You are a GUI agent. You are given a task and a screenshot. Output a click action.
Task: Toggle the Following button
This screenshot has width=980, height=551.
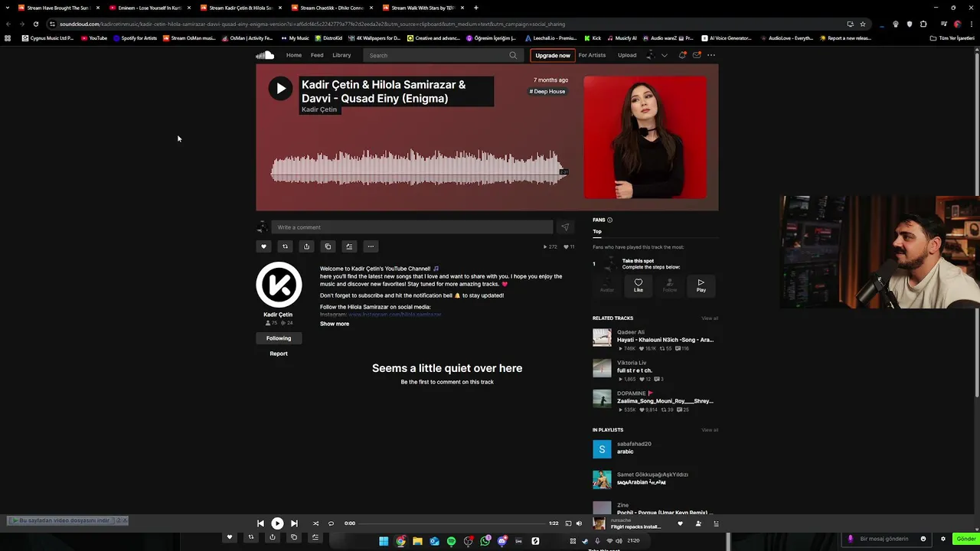click(x=279, y=338)
